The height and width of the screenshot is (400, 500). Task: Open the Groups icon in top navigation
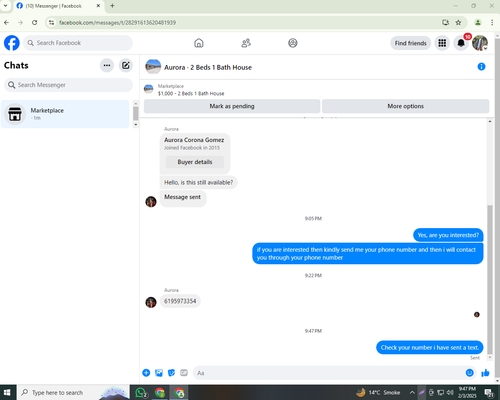[293, 43]
